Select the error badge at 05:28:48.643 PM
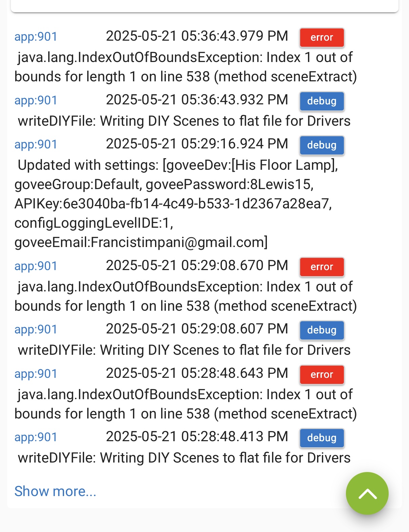This screenshot has width=409, height=532. (322, 374)
